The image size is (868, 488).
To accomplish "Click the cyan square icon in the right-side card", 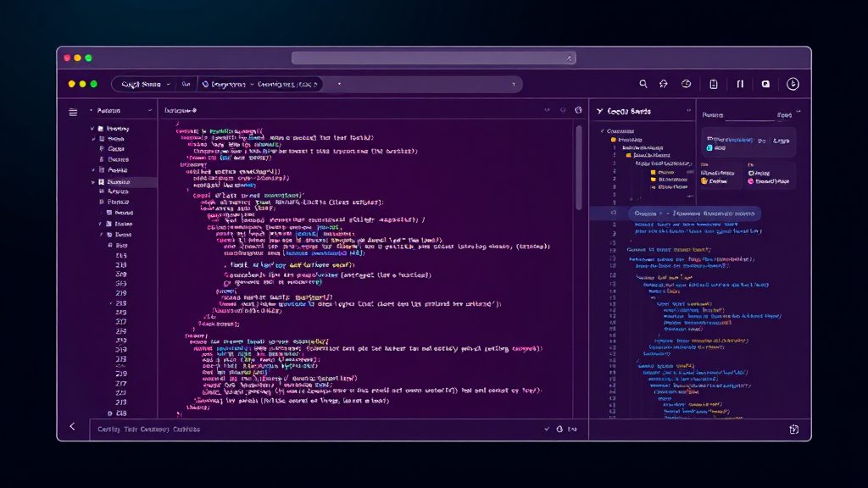I will (x=709, y=148).
